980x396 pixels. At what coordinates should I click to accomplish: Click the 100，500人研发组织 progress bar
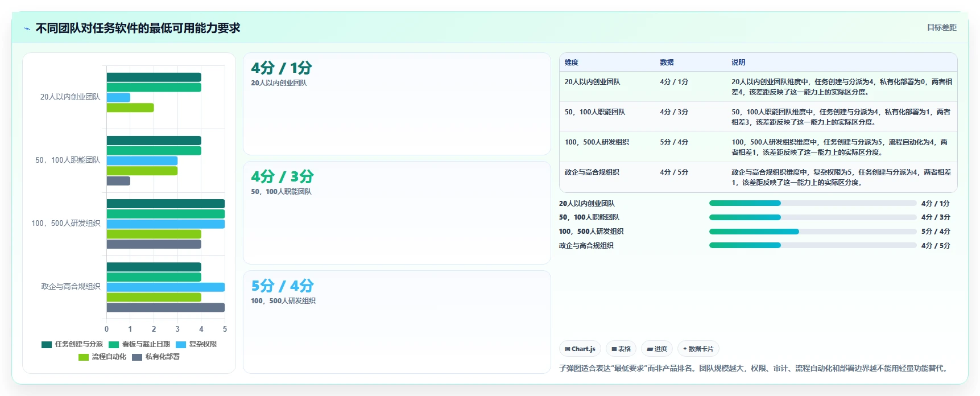click(x=813, y=232)
